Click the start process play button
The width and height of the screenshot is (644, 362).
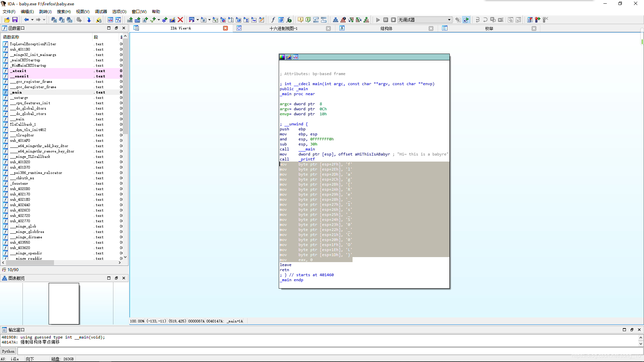pos(378,20)
